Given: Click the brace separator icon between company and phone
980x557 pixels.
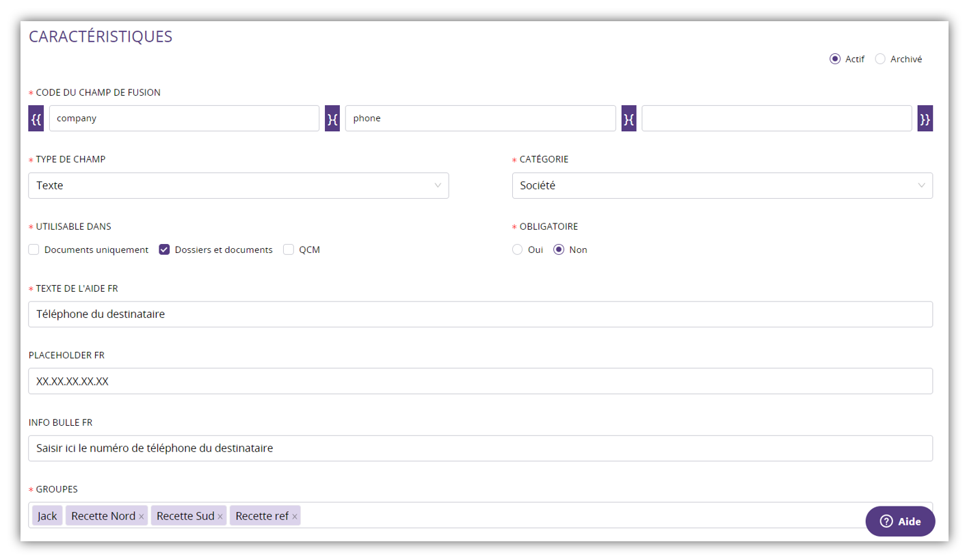Looking at the screenshot, I should pos(332,118).
